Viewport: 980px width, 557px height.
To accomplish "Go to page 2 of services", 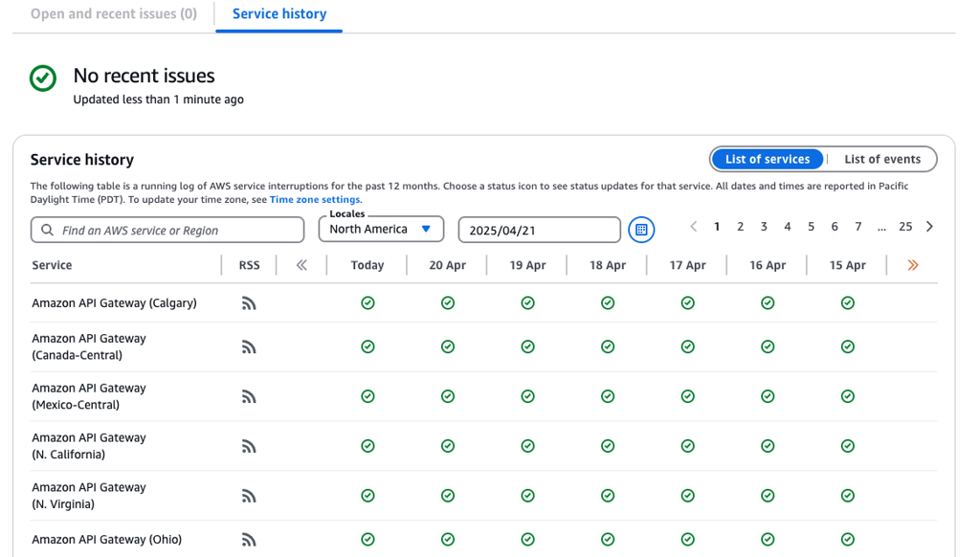I will pos(740,227).
